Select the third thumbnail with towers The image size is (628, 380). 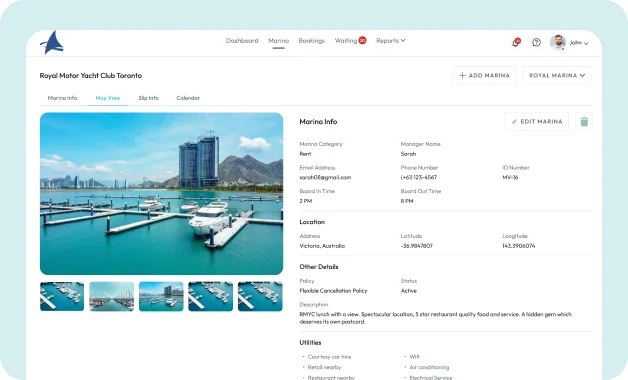(x=161, y=296)
